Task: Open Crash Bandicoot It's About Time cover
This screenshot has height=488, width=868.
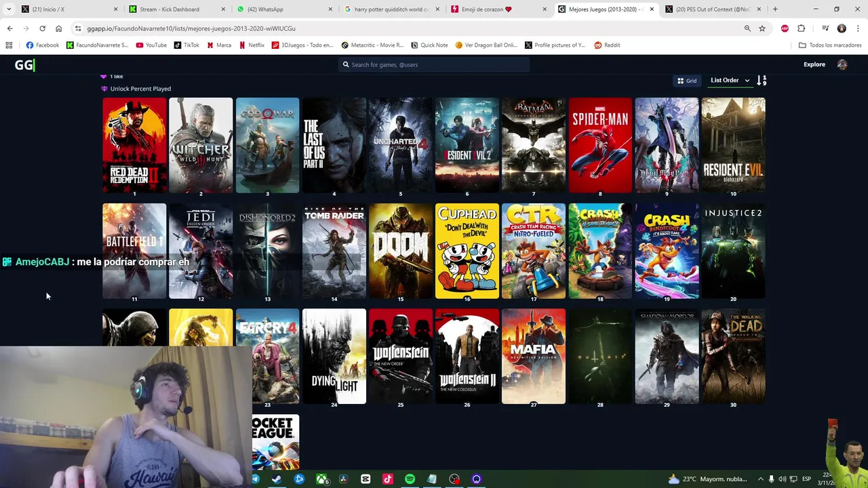Action: [x=667, y=251]
